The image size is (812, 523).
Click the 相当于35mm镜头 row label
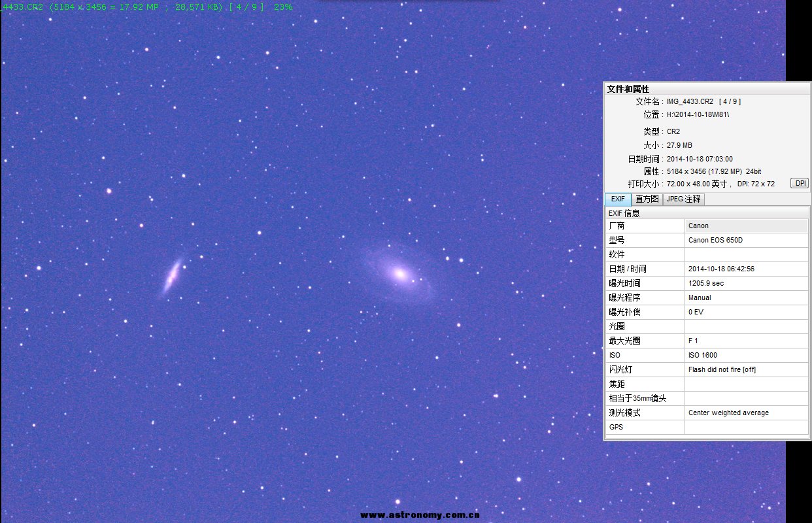645,398
